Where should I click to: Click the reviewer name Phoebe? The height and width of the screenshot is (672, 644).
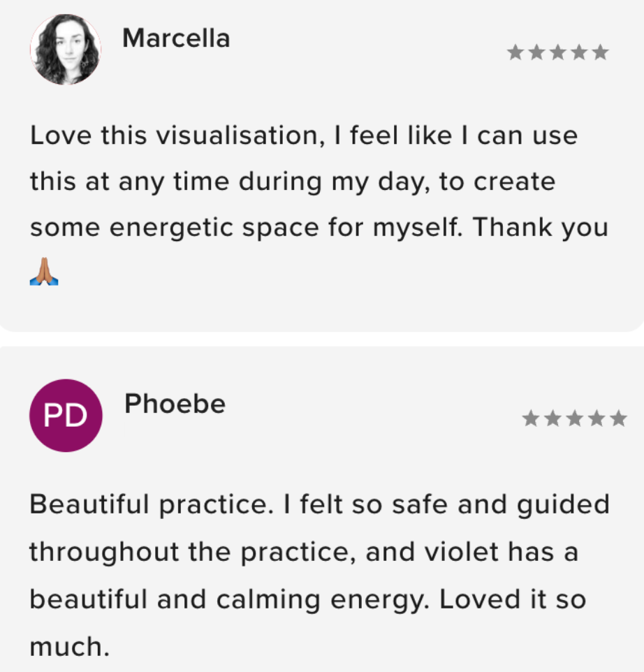175,404
